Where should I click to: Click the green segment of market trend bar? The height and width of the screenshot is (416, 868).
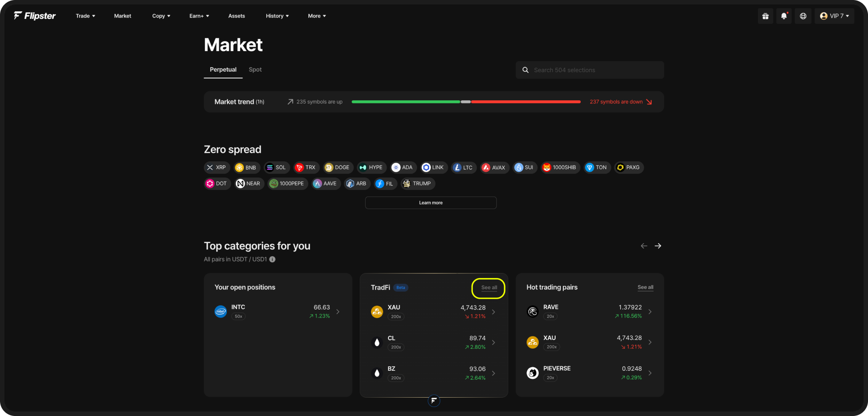(x=406, y=102)
